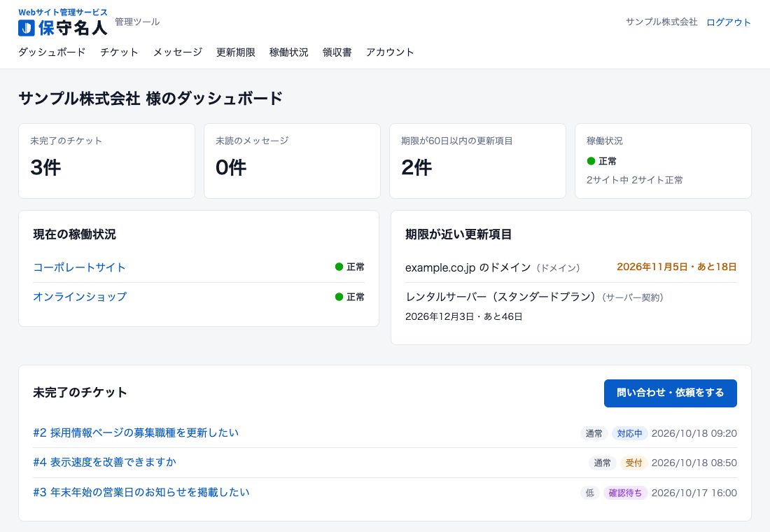Click the レンタルサーバー（スタンダードプラン） item
This screenshot has width=770, height=532.
point(500,297)
